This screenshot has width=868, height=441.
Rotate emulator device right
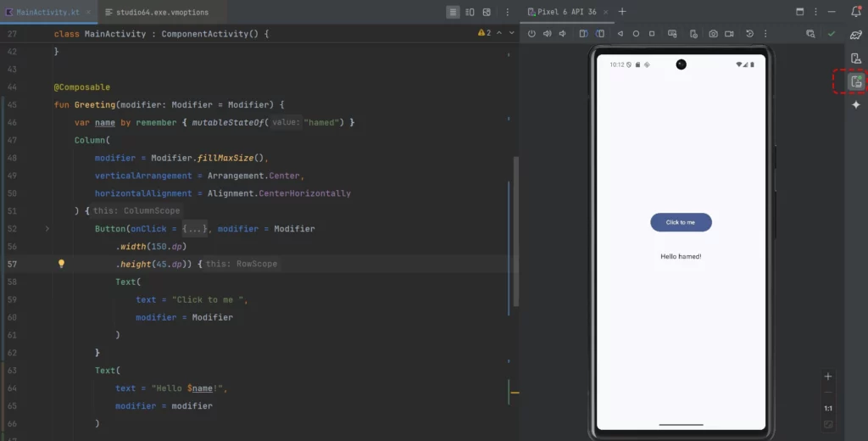pos(600,34)
